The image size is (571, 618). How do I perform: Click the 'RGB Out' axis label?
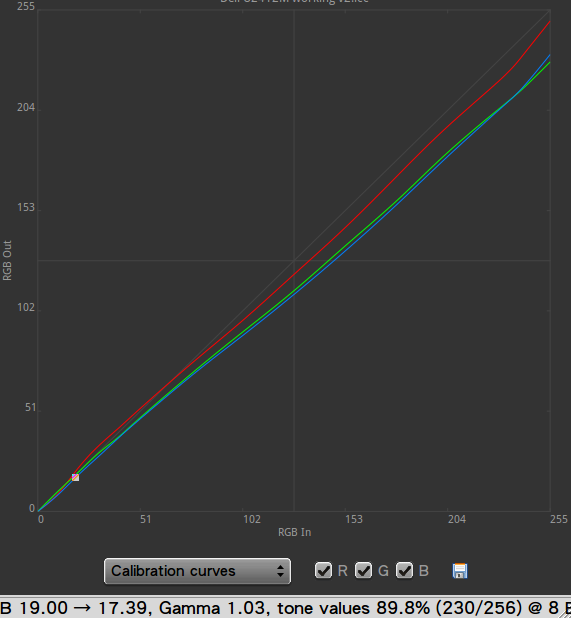(7, 261)
